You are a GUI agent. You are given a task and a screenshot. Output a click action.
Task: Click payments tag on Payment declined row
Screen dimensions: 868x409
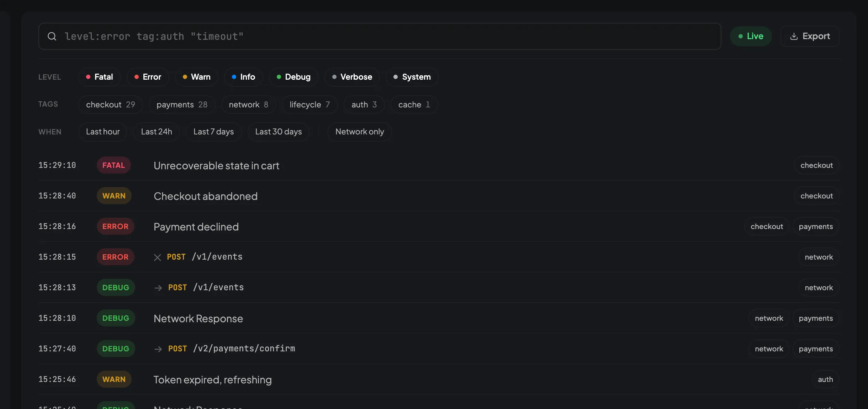816,227
